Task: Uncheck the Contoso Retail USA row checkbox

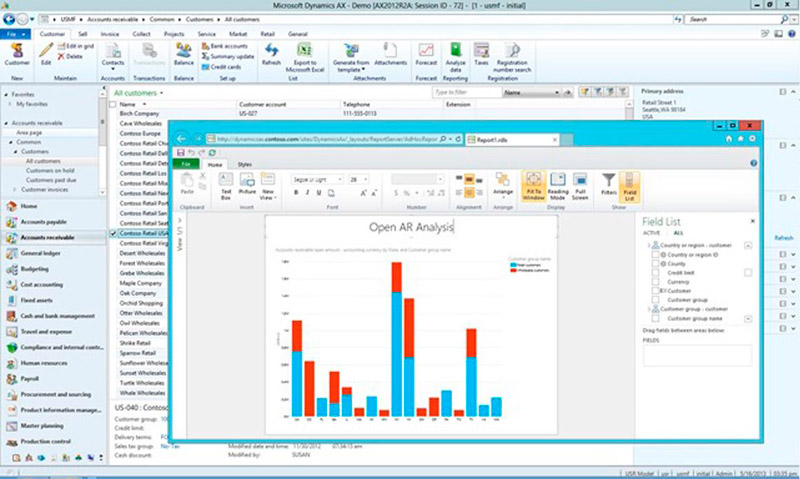Action: point(113,234)
